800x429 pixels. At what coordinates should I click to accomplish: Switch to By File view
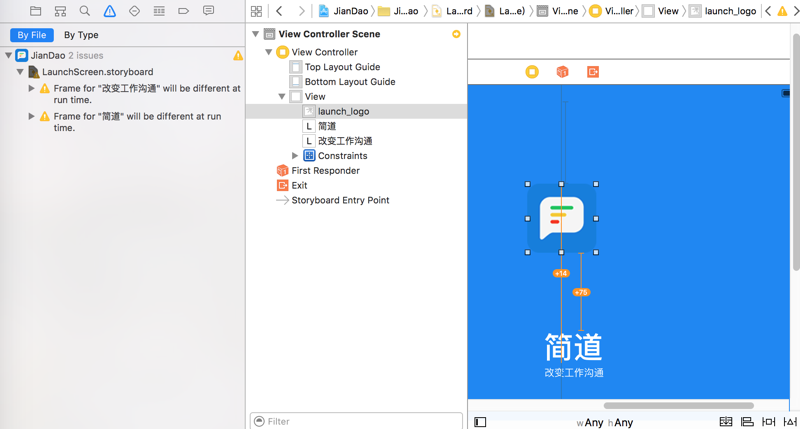tap(32, 35)
